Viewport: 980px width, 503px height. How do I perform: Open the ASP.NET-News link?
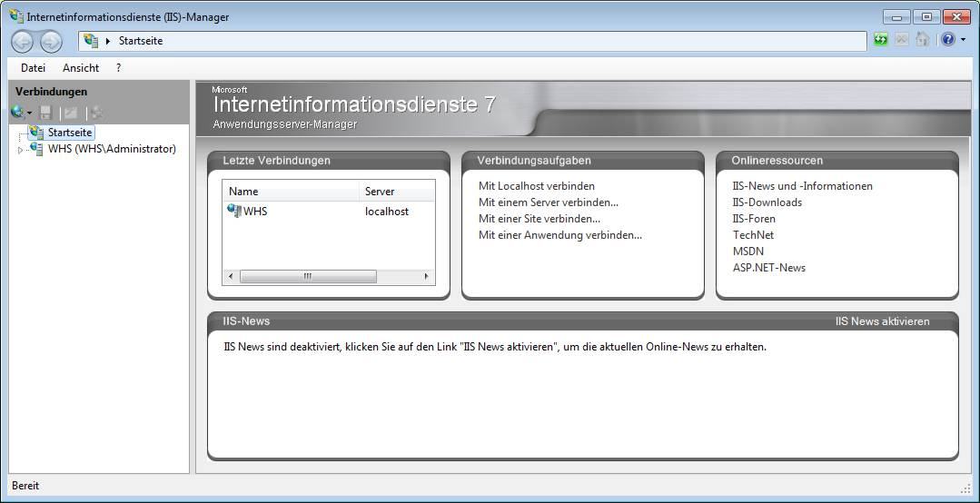pos(768,268)
